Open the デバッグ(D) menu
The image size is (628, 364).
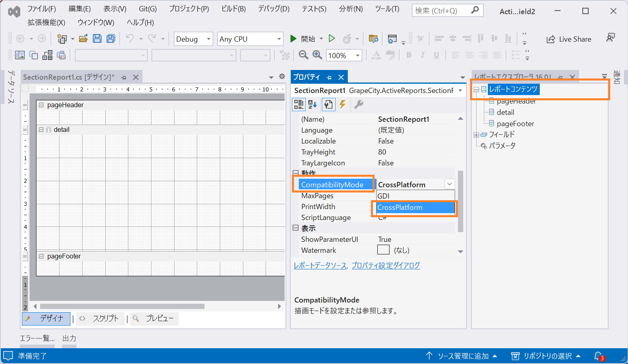point(274,8)
